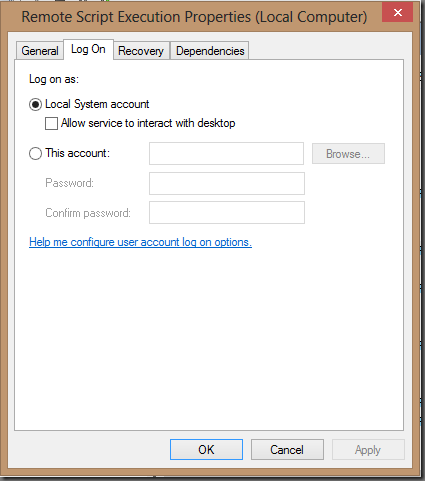The width and height of the screenshot is (425, 481).
Task: Click the Browse... button
Action: coord(348,154)
